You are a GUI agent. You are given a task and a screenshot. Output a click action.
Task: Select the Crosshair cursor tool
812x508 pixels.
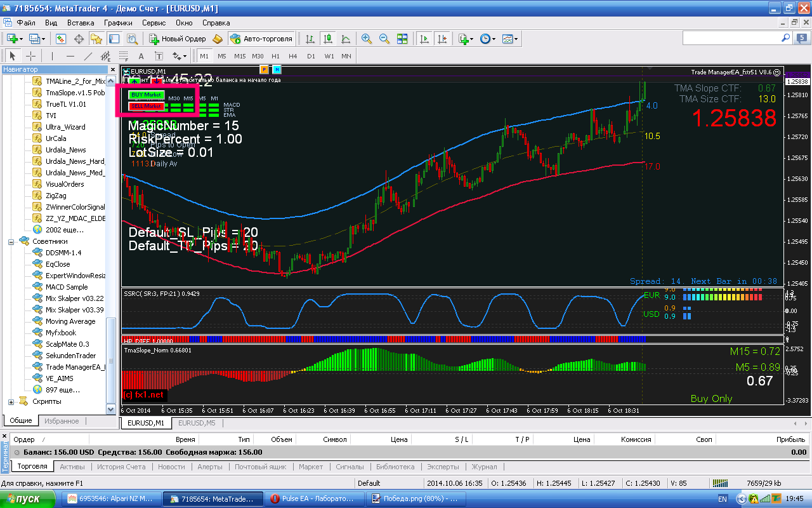(30, 56)
